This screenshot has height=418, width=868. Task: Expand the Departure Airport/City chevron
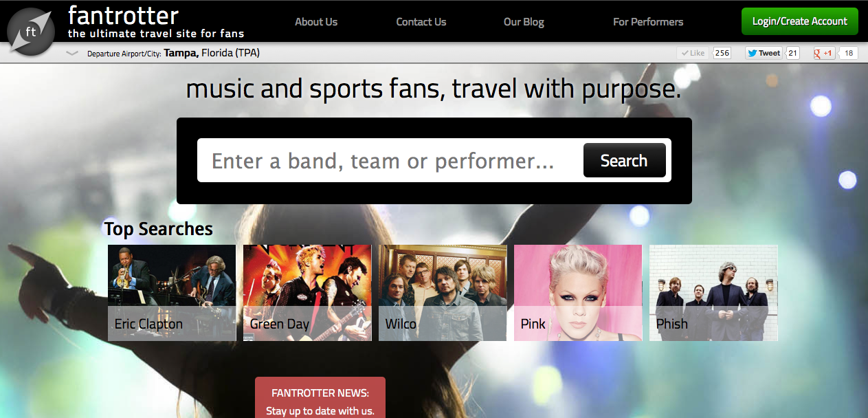[71, 52]
